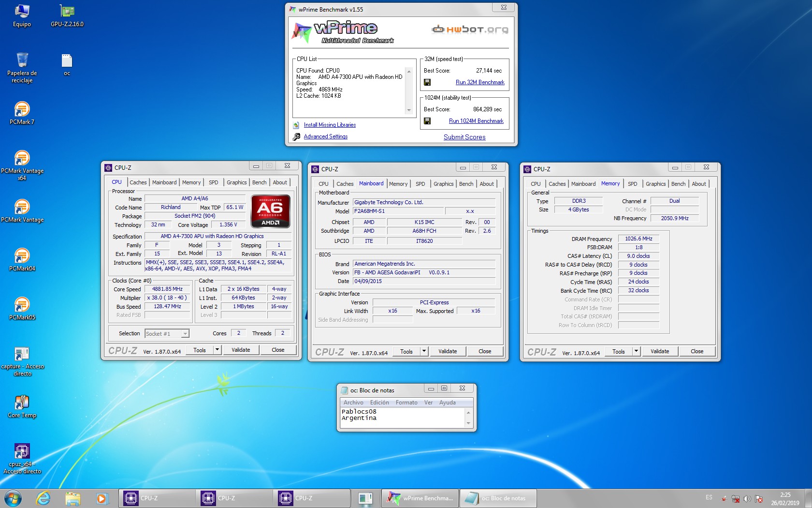Switch to first CPU-Z taskbar button
Viewport: 812px width, 508px height.
coord(157,498)
